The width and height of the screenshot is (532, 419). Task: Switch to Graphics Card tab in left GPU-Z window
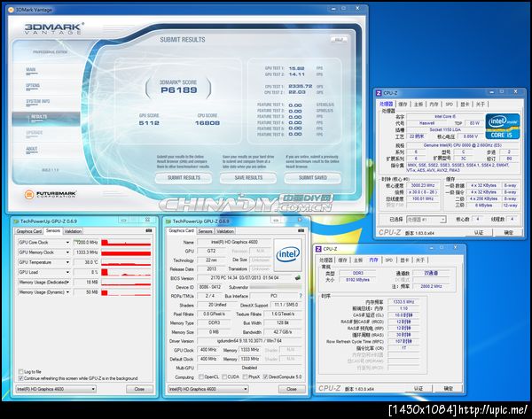click(29, 231)
